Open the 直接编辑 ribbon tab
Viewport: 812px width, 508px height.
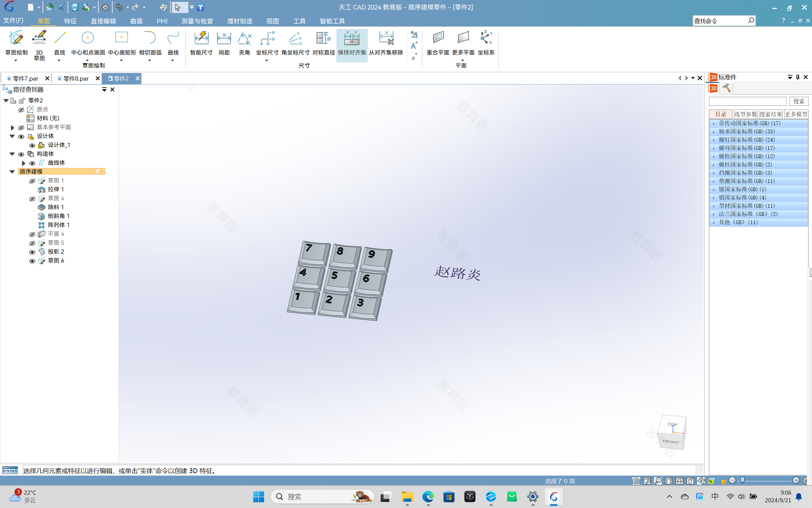click(x=103, y=21)
